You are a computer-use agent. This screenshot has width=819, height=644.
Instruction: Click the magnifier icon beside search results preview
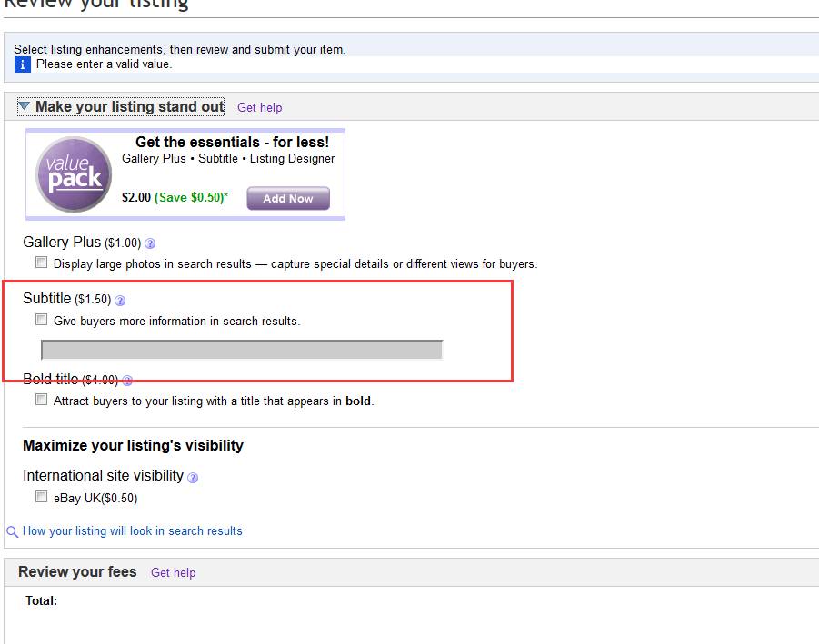[12, 531]
